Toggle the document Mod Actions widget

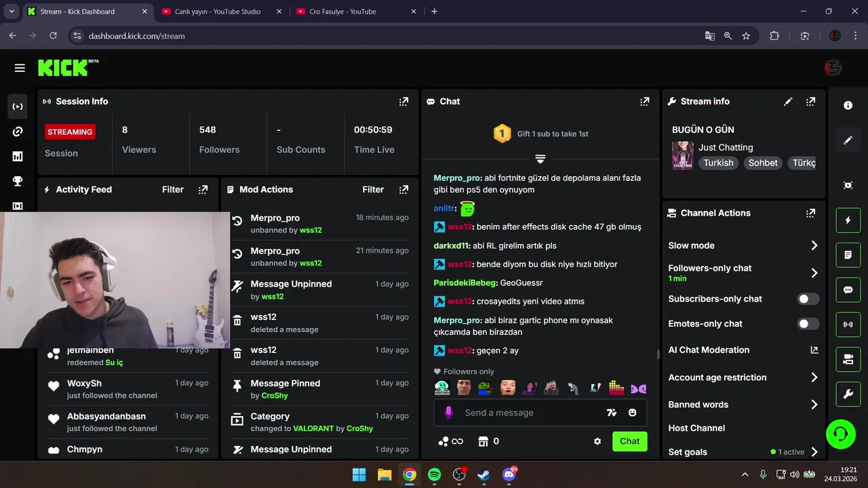pos(848,255)
